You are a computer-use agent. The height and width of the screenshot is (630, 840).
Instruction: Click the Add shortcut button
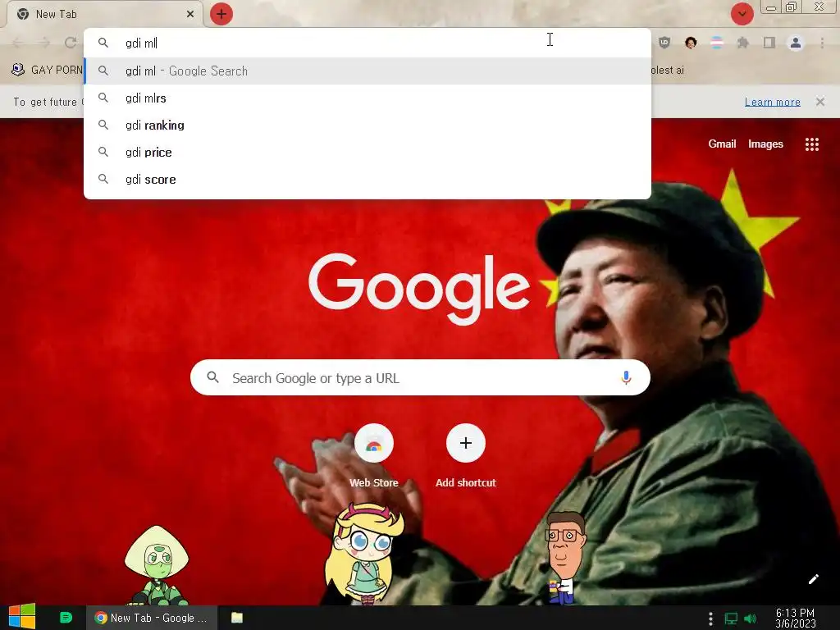[x=466, y=455]
